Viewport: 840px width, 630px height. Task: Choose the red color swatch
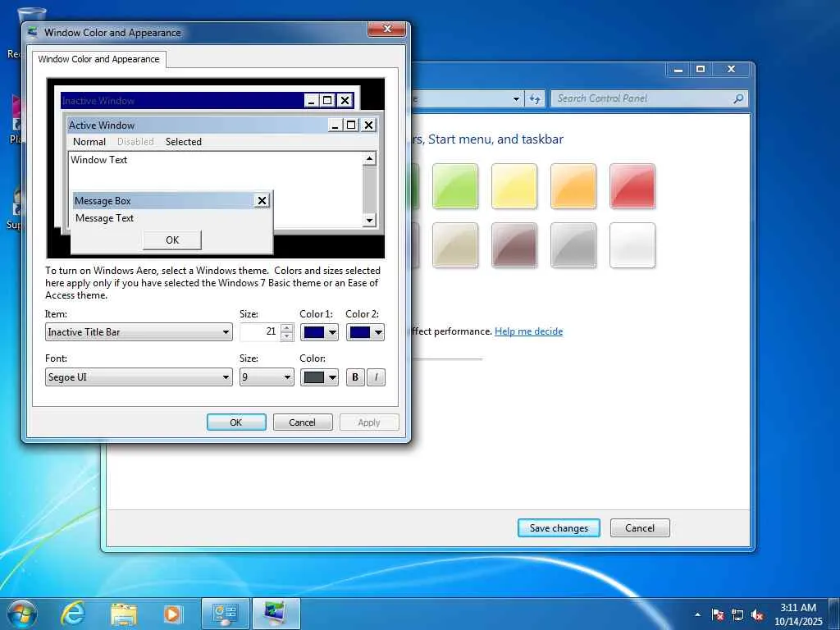[x=632, y=186]
